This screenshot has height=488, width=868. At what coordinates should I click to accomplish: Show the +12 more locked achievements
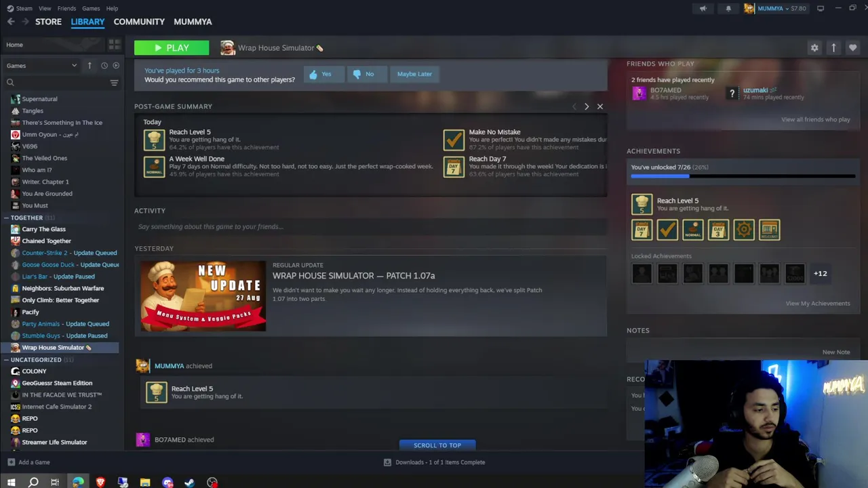coord(820,273)
